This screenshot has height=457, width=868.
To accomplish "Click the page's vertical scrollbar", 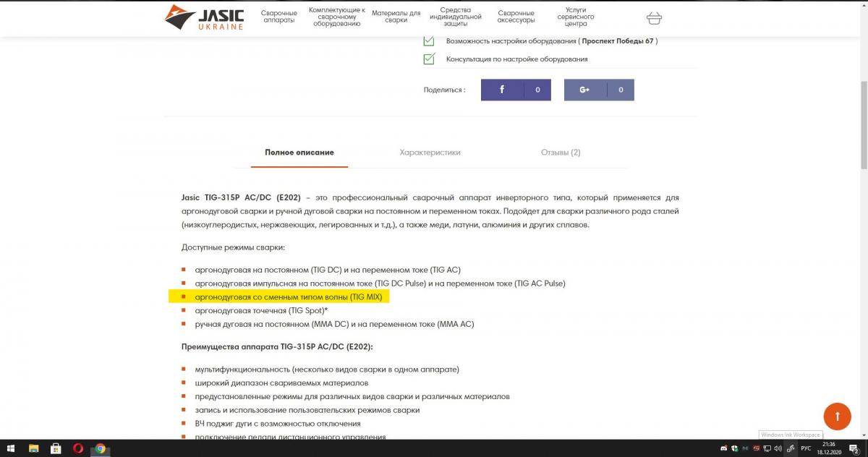I will [864, 108].
